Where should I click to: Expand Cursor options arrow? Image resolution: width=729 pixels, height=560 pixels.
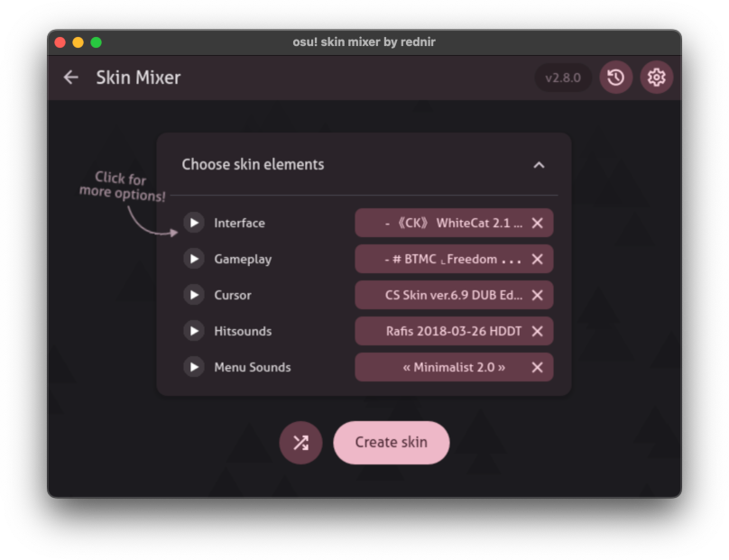click(x=194, y=295)
